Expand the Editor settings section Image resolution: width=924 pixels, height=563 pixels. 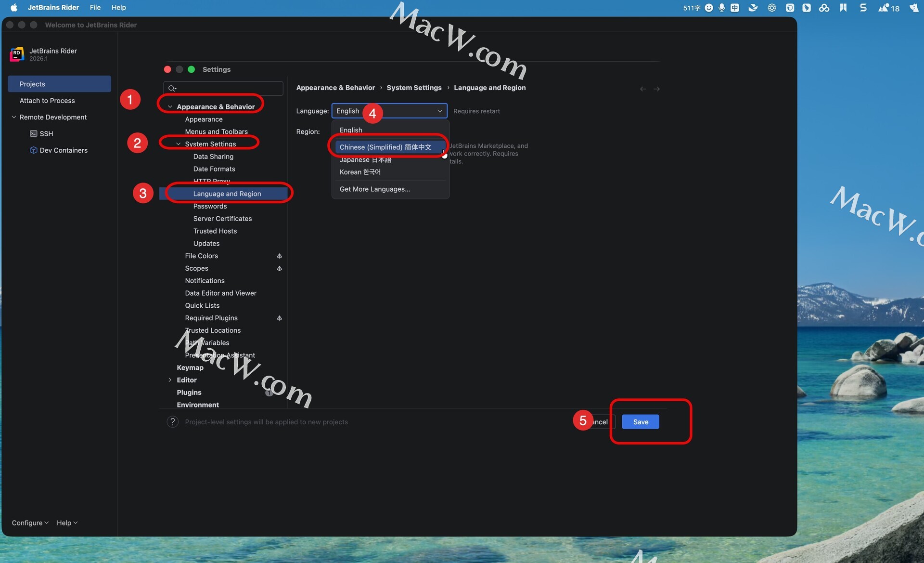tap(170, 380)
